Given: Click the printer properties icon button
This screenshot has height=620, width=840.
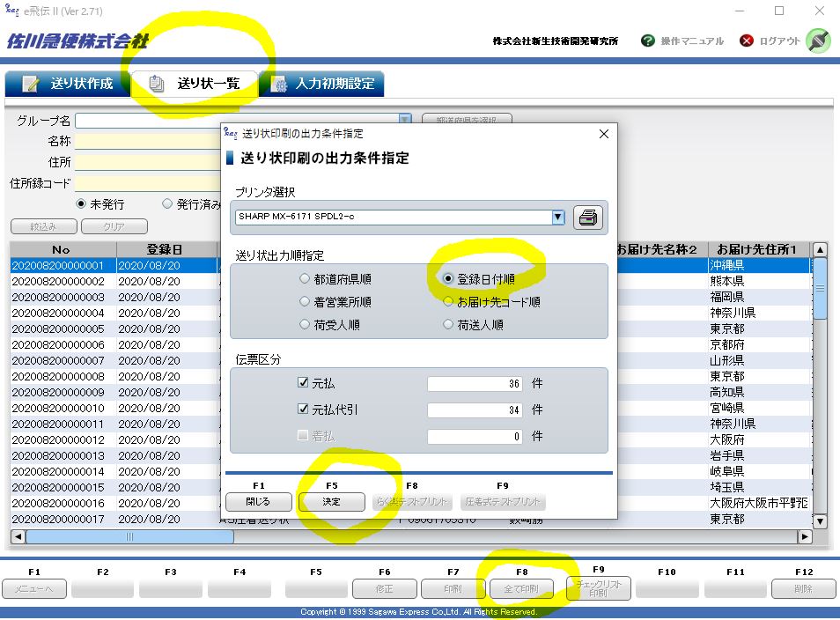Looking at the screenshot, I should [x=588, y=218].
